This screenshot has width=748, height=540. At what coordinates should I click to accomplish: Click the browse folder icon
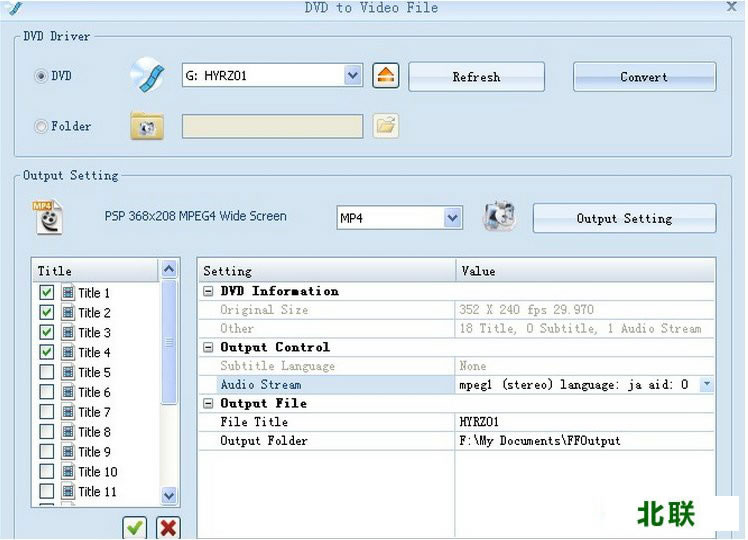(x=386, y=126)
